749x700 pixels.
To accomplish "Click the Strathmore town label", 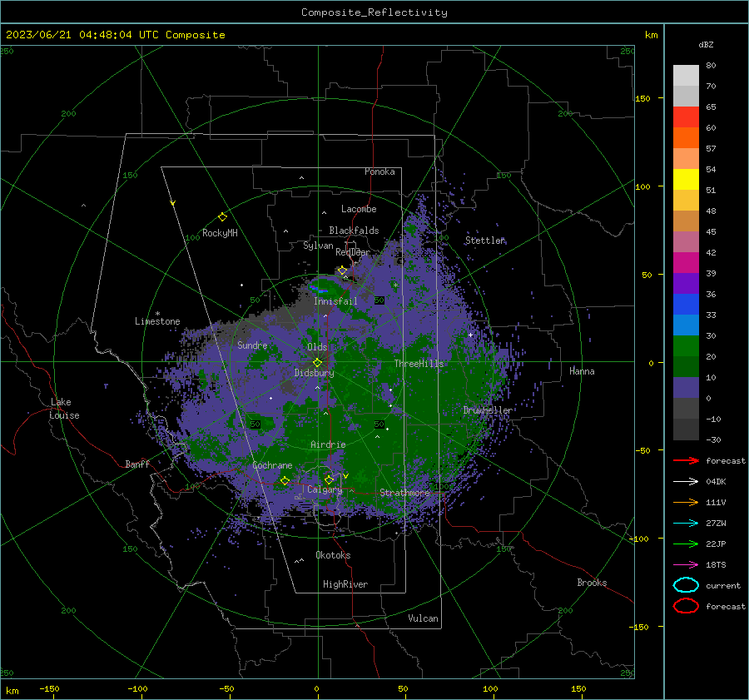I will click(404, 493).
